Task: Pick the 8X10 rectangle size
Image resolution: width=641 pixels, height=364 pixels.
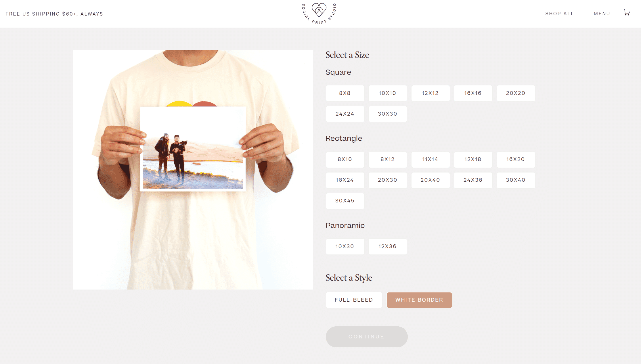Action: [x=345, y=159]
